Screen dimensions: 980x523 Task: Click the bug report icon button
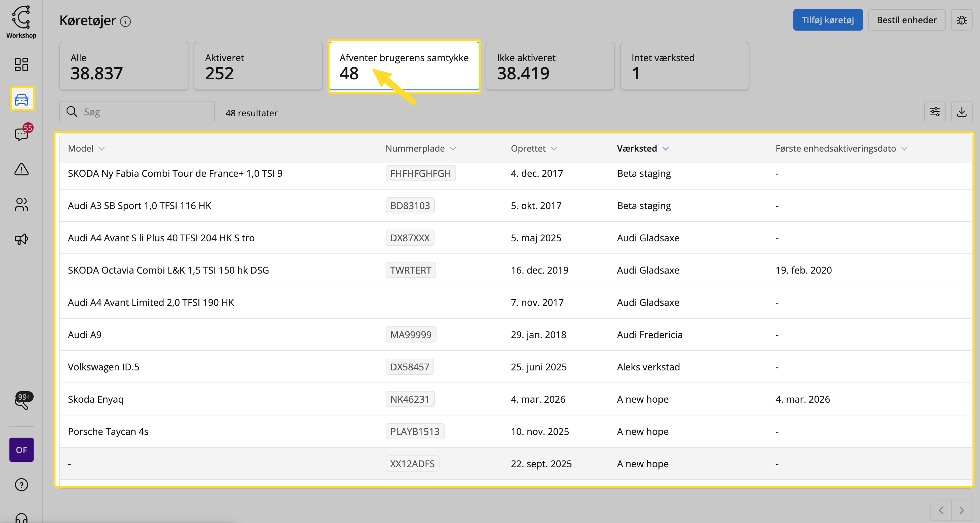962,20
